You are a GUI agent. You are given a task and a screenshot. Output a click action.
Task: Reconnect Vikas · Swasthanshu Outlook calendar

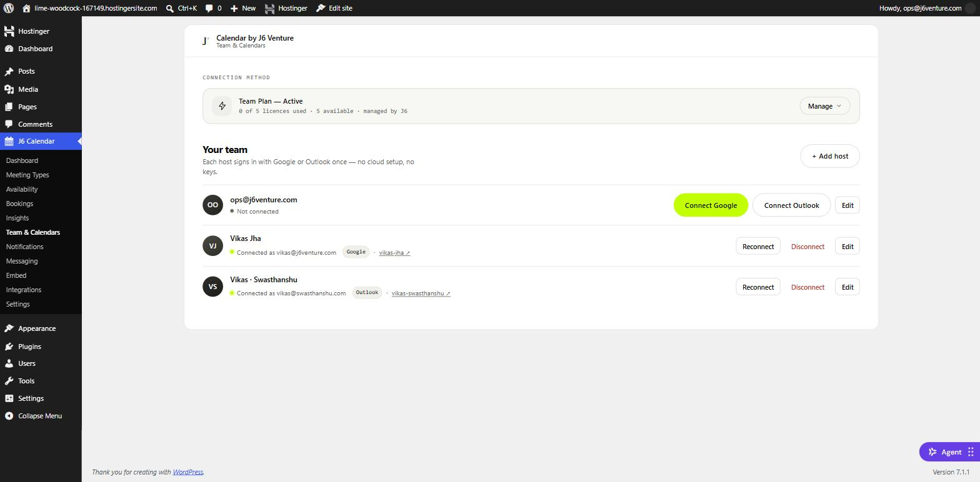[758, 287]
